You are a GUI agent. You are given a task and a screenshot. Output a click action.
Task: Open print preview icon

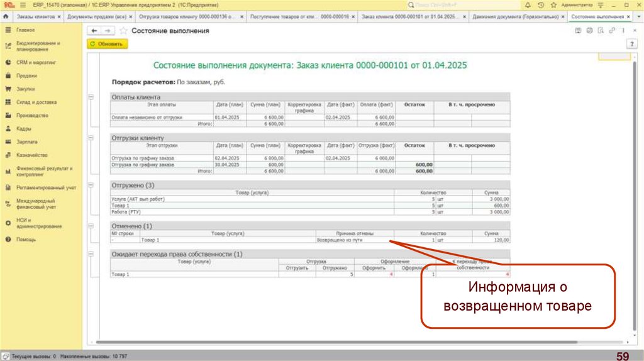tap(601, 31)
